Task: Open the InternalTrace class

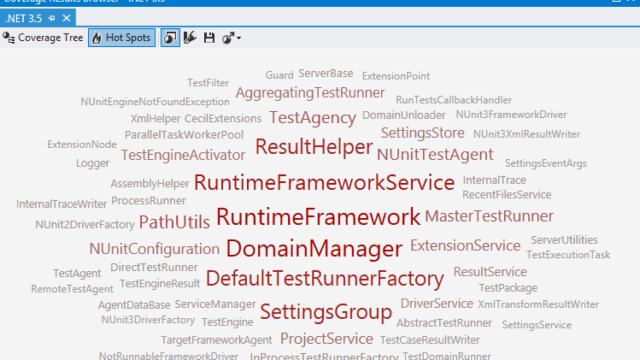Action: (x=494, y=180)
